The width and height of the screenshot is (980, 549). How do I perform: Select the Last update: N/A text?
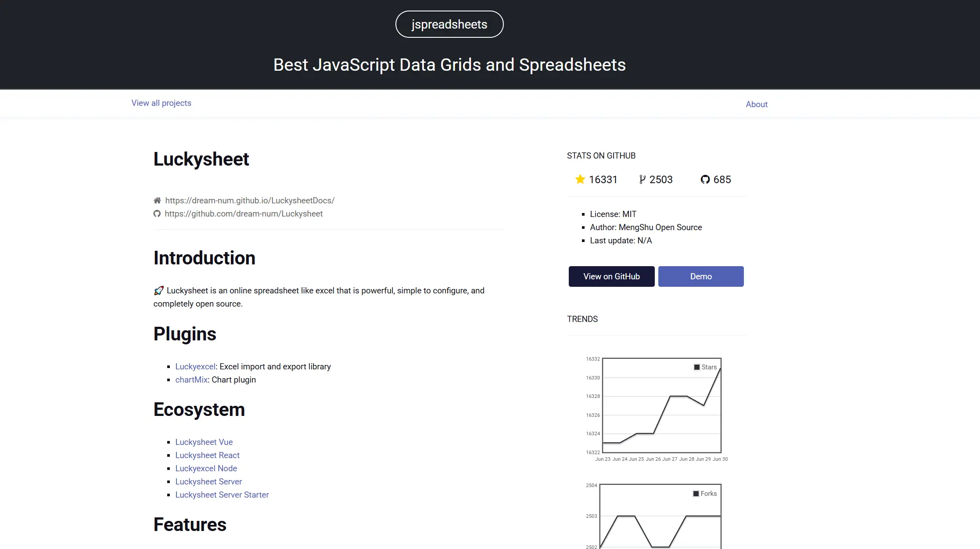tap(621, 240)
